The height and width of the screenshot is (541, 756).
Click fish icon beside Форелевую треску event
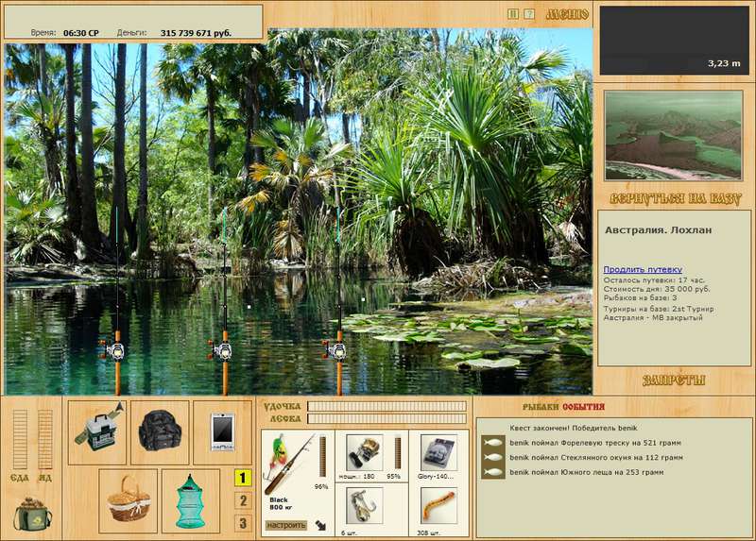pos(492,442)
